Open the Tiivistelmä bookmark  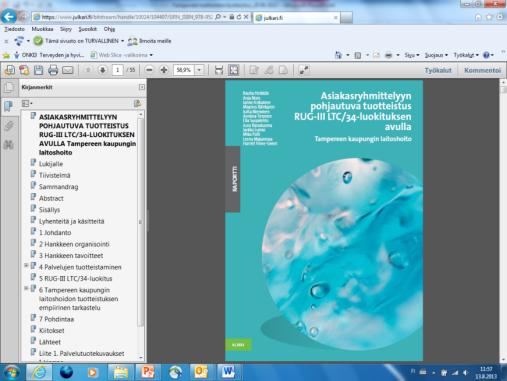pyautogui.click(x=55, y=175)
